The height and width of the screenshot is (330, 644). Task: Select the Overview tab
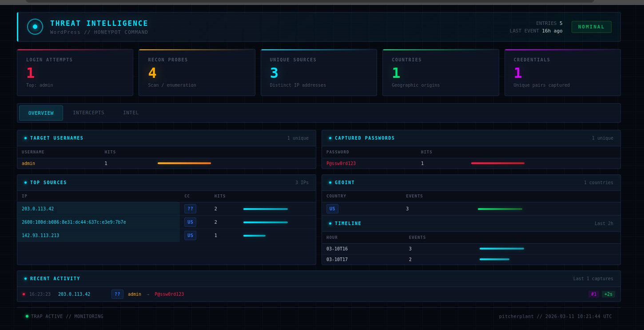pyautogui.click(x=41, y=113)
